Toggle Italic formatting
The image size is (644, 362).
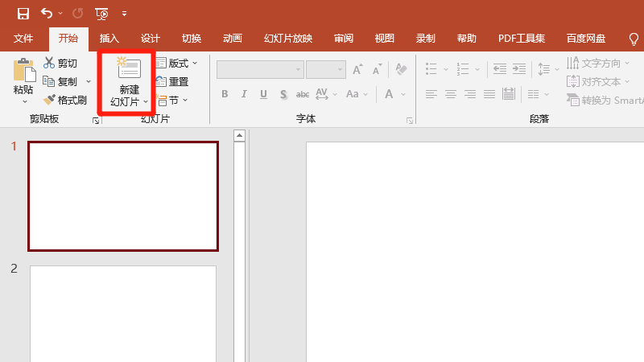pos(245,94)
